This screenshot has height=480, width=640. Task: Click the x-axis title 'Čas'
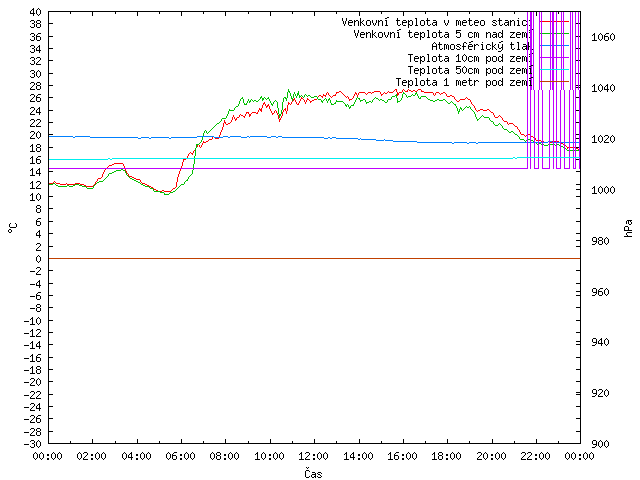pyautogui.click(x=313, y=473)
